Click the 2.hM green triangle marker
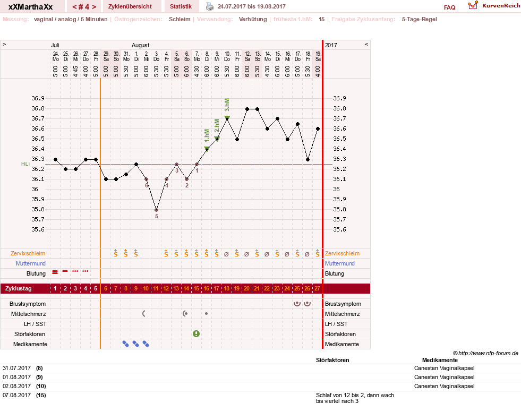This screenshot has width=521, height=420. pos(217,139)
